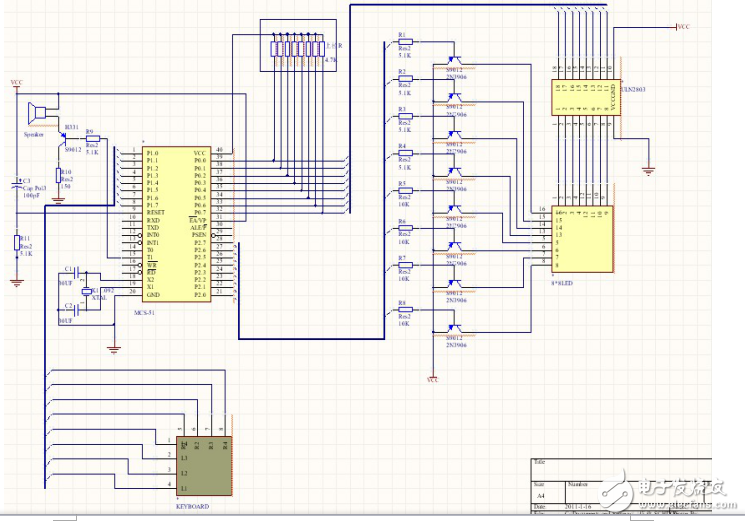Click the resistor R8 symbol
Screen dimensions: 745x521
405,311
